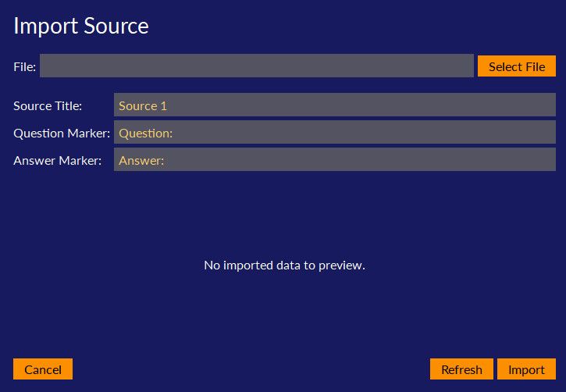Image resolution: width=566 pixels, height=392 pixels.
Task: Cancel the Import Source dialog
Action: coord(43,369)
